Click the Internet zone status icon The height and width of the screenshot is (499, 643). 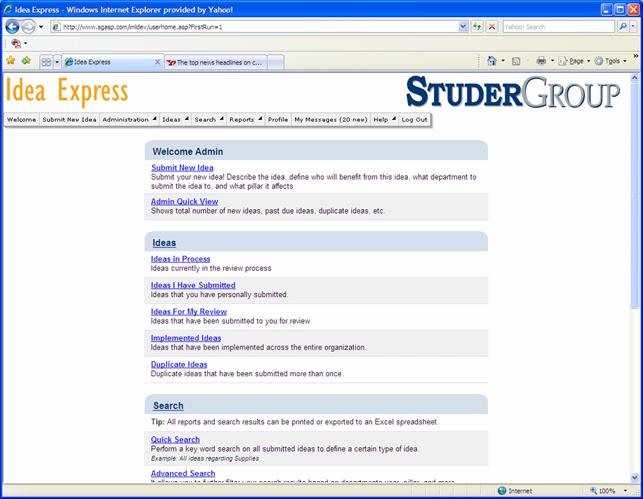502,491
